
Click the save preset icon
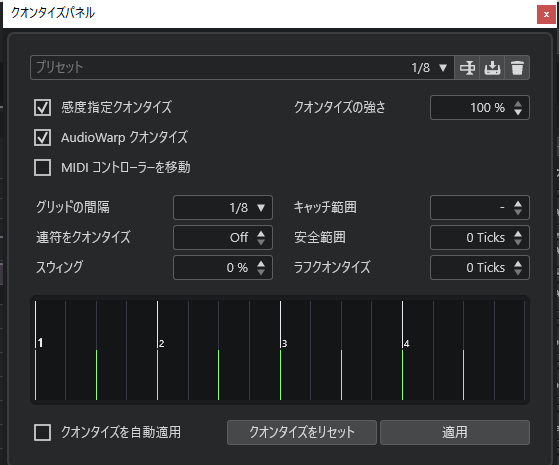tap(492, 67)
